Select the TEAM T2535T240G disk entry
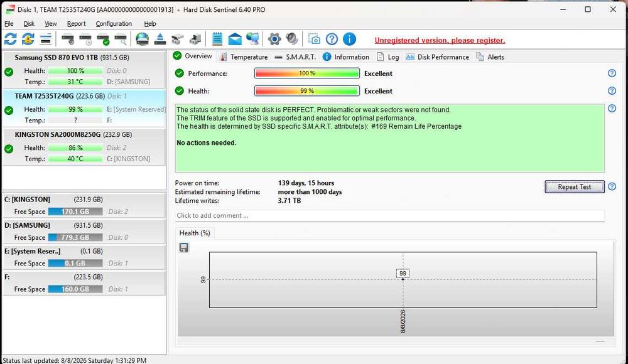 click(84, 108)
